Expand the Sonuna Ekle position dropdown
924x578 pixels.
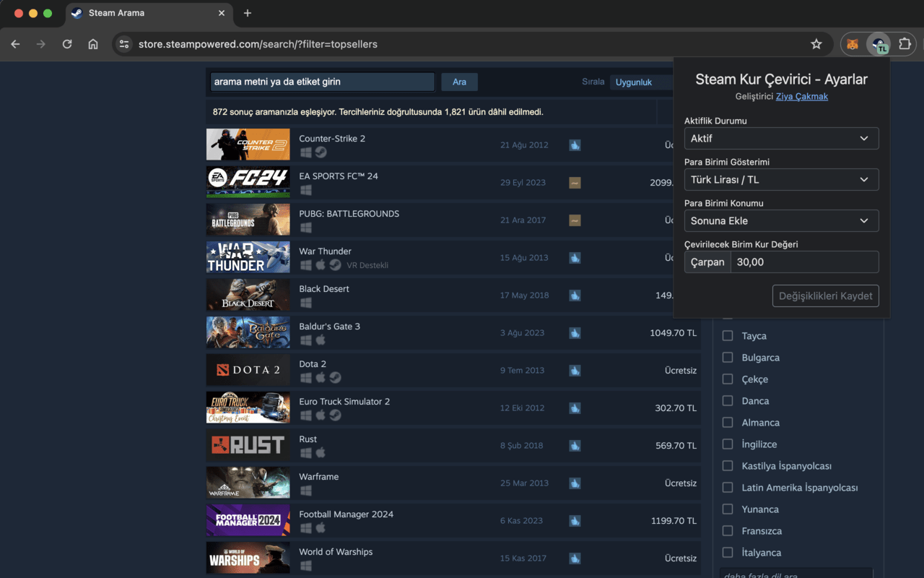click(781, 220)
